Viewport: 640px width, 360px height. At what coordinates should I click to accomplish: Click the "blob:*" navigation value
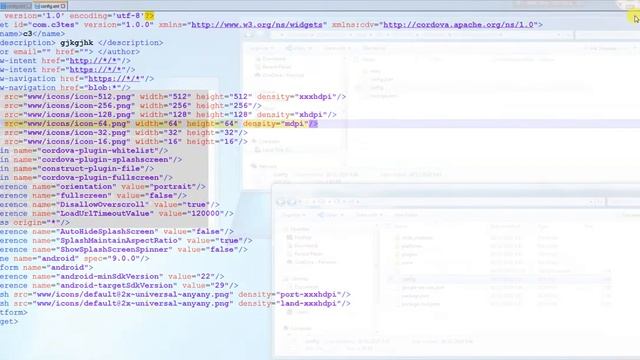point(102,88)
